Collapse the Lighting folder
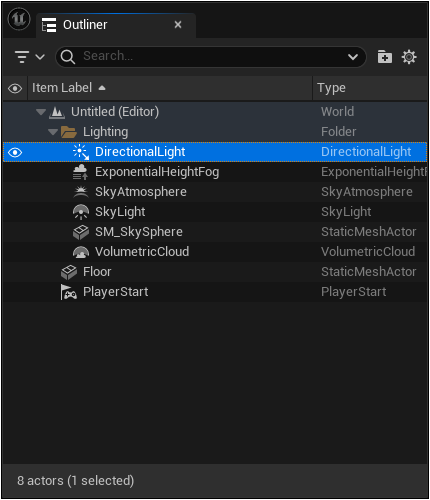 point(53,132)
